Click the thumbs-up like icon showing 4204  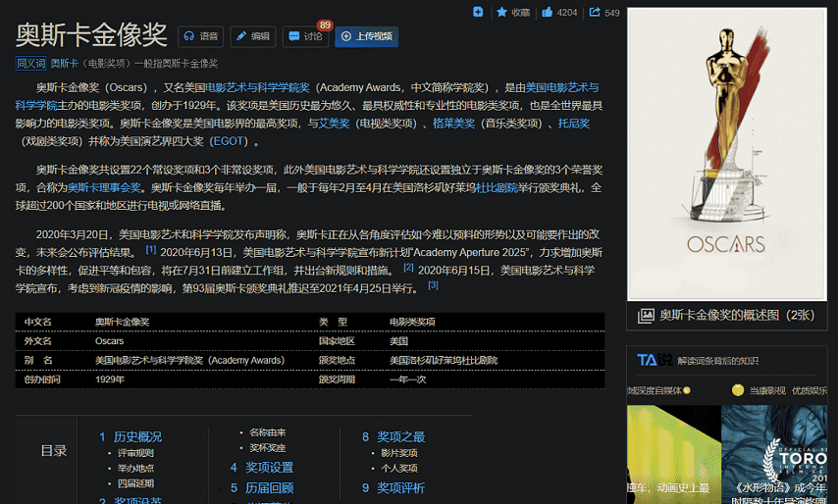(x=548, y=13)
